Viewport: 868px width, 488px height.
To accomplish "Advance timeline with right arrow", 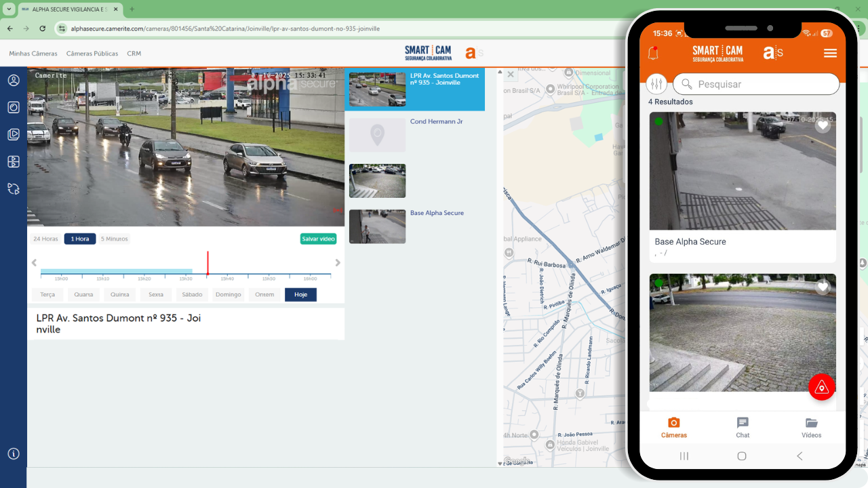I will point(338,263).
